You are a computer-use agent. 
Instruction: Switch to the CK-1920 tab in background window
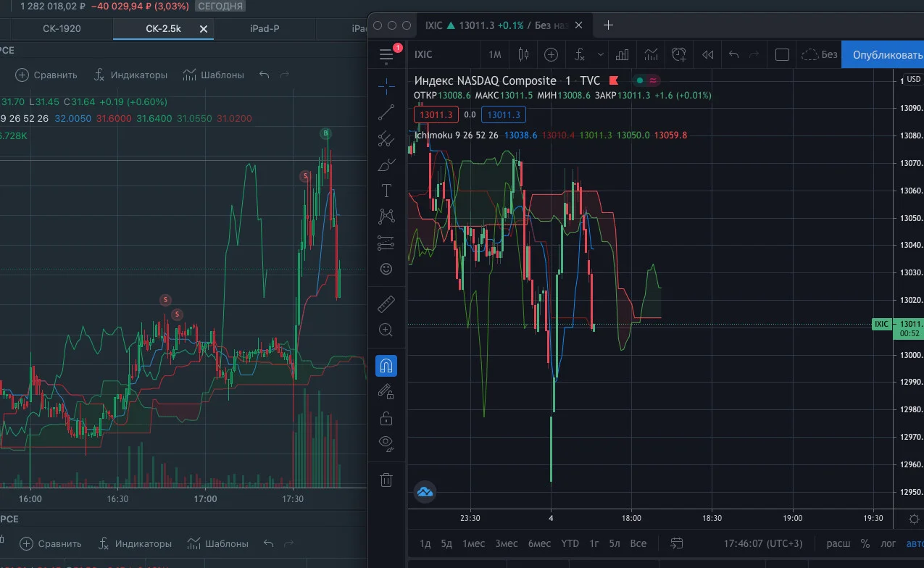62,29
